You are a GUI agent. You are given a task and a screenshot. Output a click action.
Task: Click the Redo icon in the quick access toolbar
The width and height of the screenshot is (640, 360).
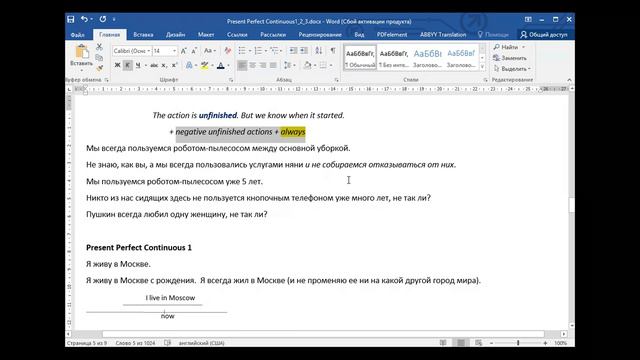102,19
